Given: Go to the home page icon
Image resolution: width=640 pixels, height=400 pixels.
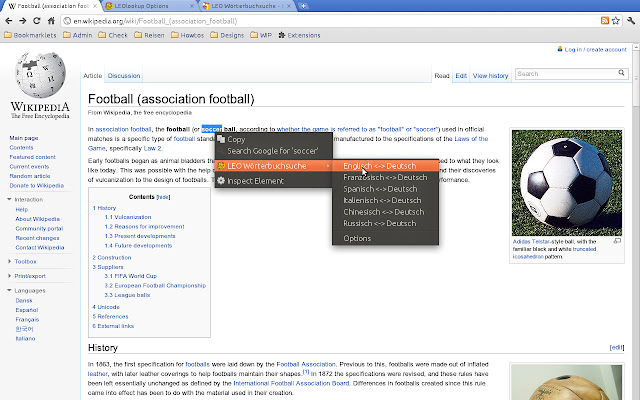Looking at the screenshot, I should pyautogui.click(x=51, y=21).
